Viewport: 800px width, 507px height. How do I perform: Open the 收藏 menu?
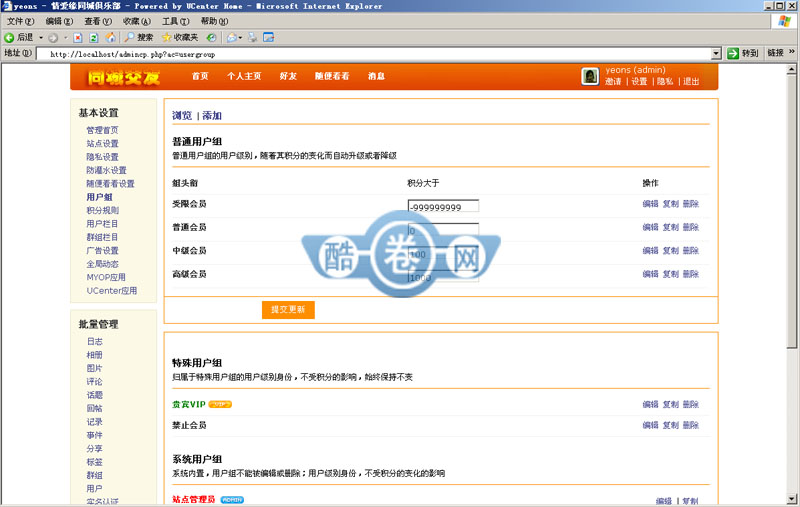click(136, 21)
